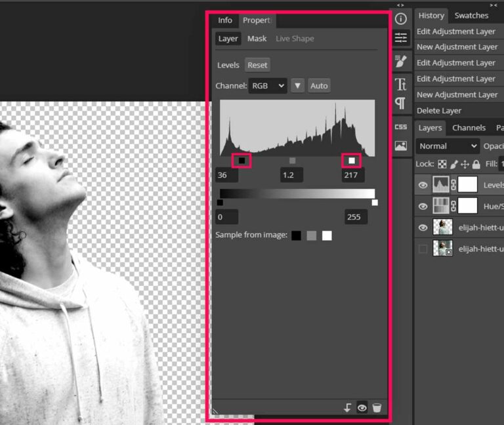Screen dimensions: 504x425
Task: Open the Info panel icon in sidebar
Action: 400,18
